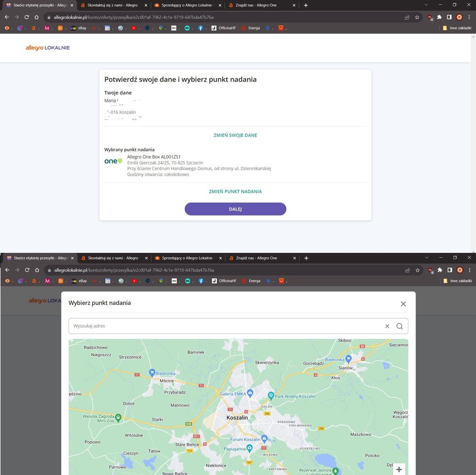Open the Energa bookmark in the confirm-page window
Viewport: 476px width, 475px height.
click(251, 28)
